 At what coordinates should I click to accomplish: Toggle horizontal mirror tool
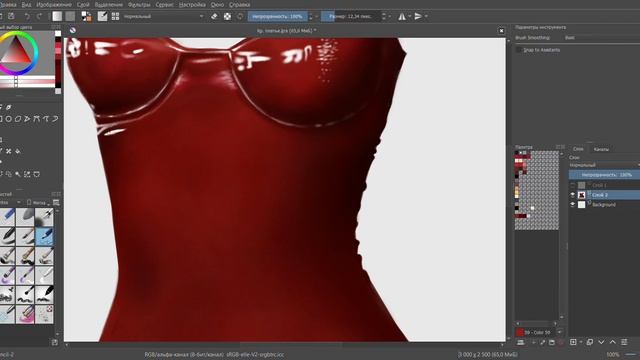(402, 16)
